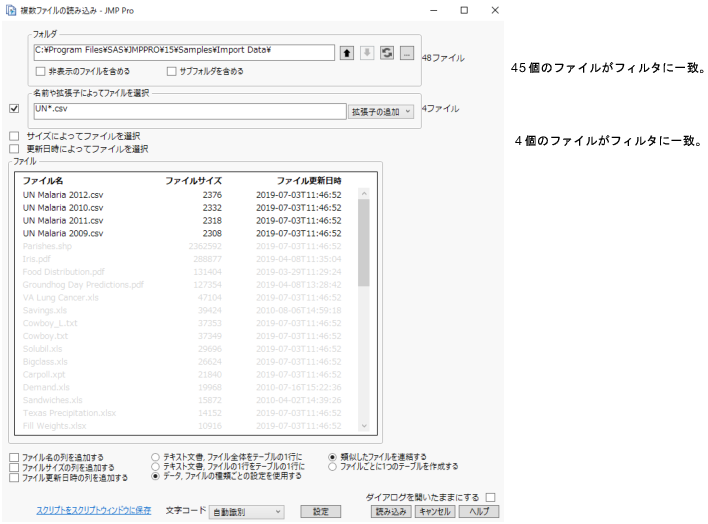The image size is (708, 524).
Task: Select データ, ファイルの種類ごとの設定を使用する radio
Action: (x=156, y=476)
